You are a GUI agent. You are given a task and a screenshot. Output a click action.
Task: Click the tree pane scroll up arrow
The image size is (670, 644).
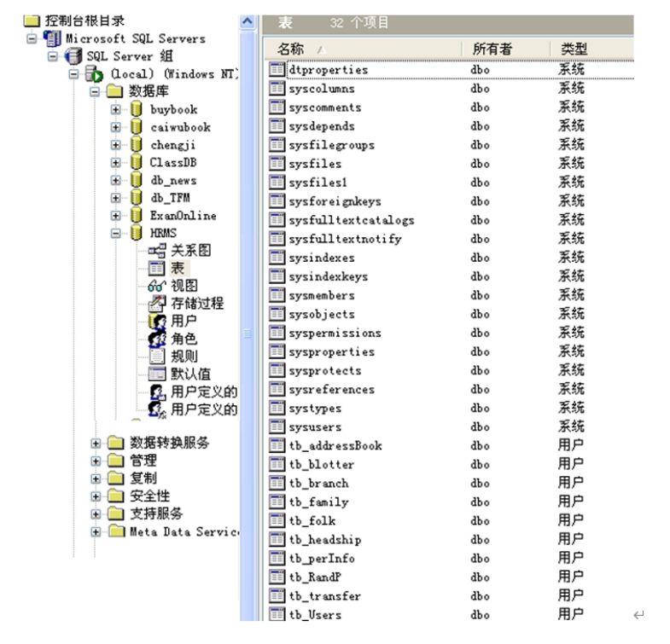[248, 22]
